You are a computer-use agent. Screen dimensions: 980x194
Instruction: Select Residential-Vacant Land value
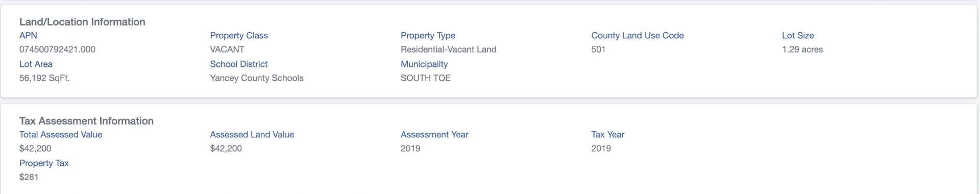(448, 50)
